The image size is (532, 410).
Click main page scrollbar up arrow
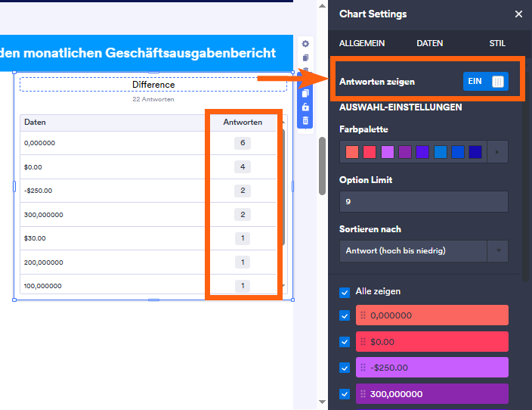323,5
